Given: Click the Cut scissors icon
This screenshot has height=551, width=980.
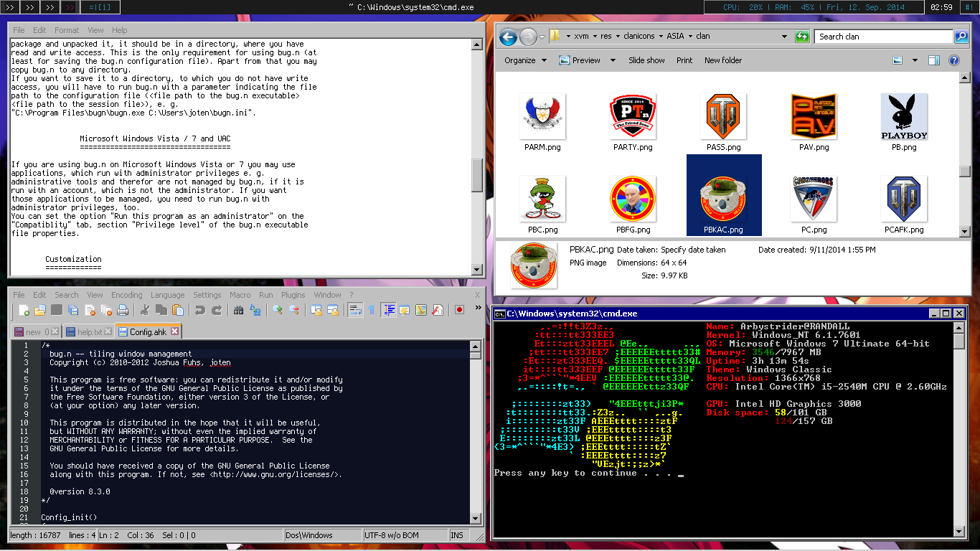Looking at the screenshot, I should tap(144, 310).
